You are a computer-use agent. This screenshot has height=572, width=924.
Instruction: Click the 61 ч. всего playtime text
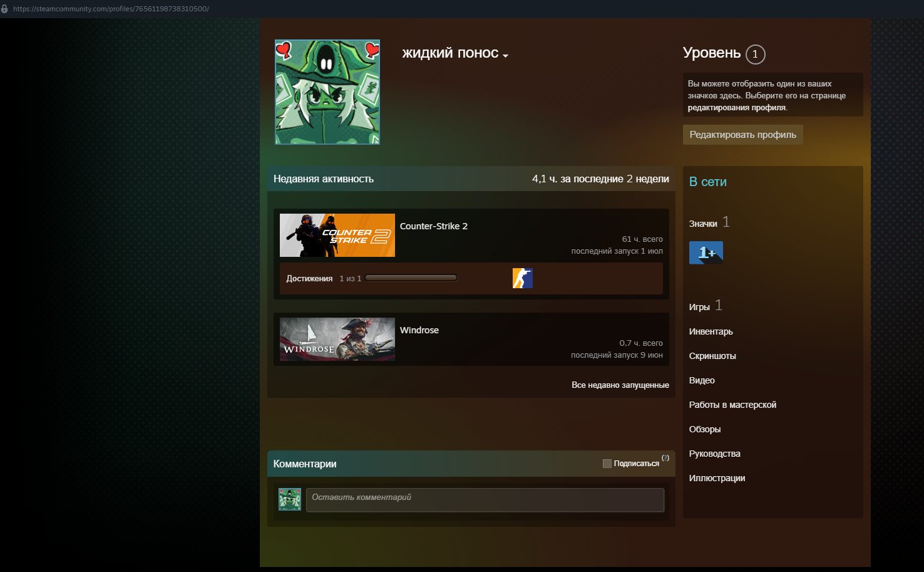point(642,239)
